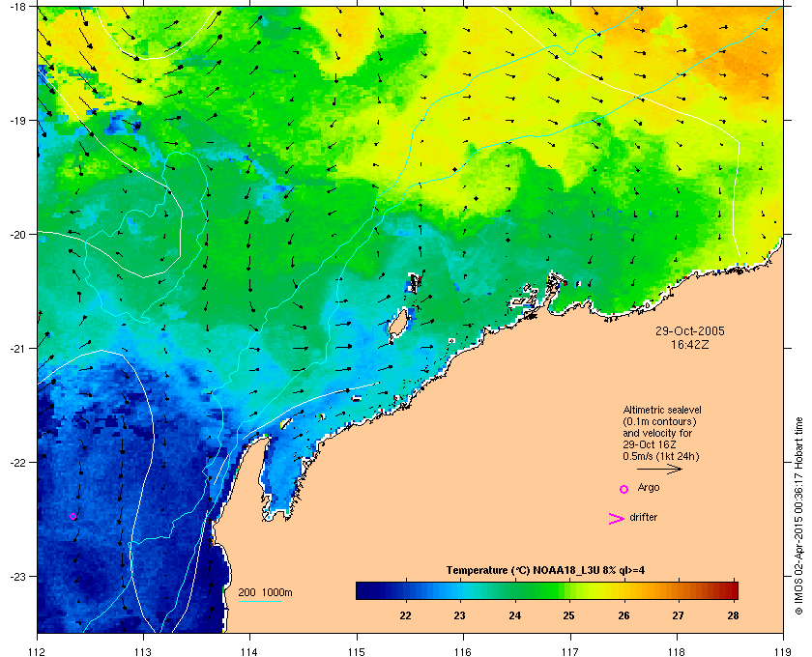Click the colorbar tick label 23
The image size is (812, 657).
459,615
